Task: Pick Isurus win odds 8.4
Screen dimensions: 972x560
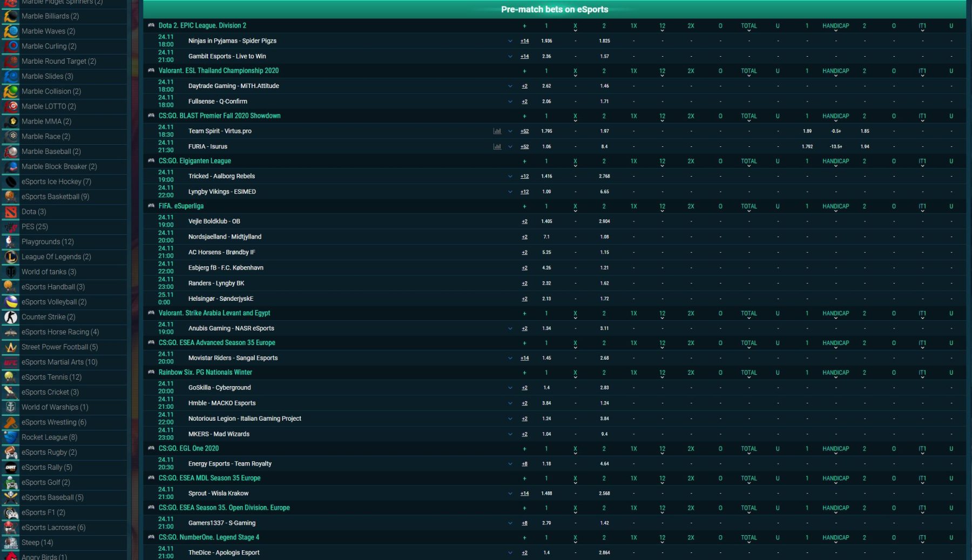Action: [604, 147]
